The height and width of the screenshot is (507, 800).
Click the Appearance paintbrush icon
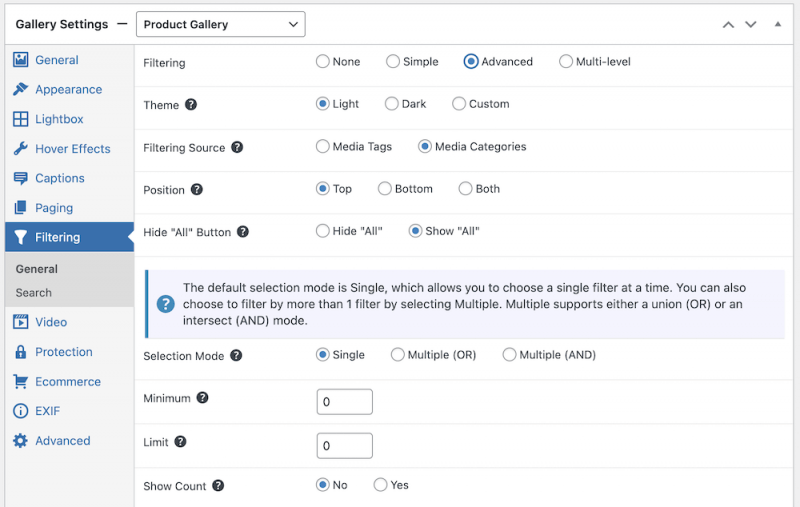point(20,90)
